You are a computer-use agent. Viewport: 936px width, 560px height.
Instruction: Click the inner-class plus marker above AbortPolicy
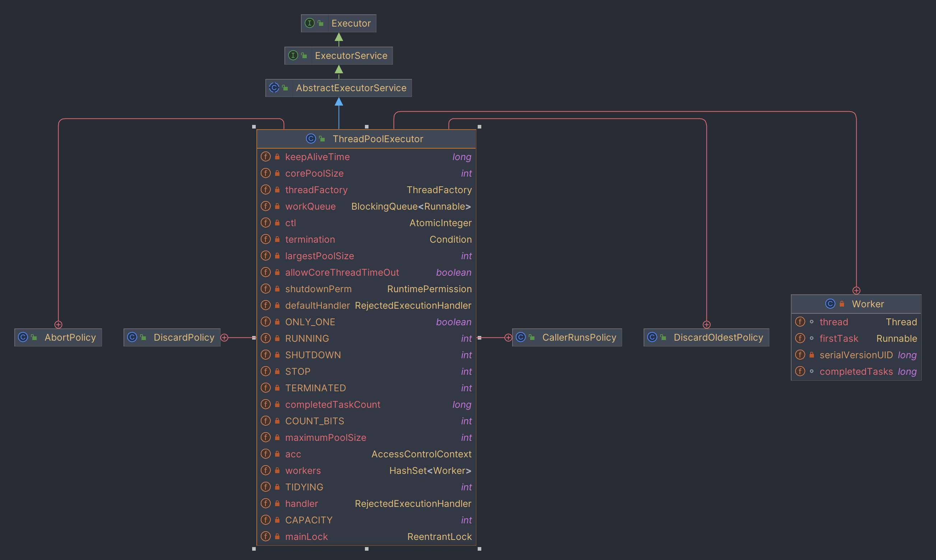58,325
